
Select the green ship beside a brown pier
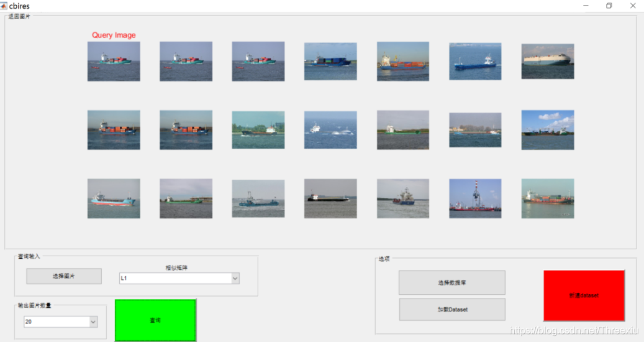tap(186, 198)
